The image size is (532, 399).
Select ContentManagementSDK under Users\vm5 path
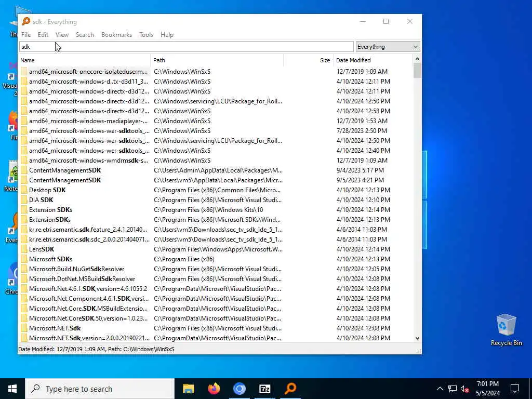65,180
